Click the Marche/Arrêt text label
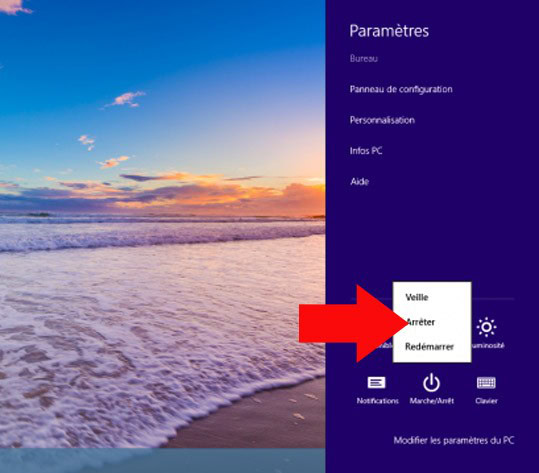The width and height of the screenshot is (539, 473). (431, 401)
